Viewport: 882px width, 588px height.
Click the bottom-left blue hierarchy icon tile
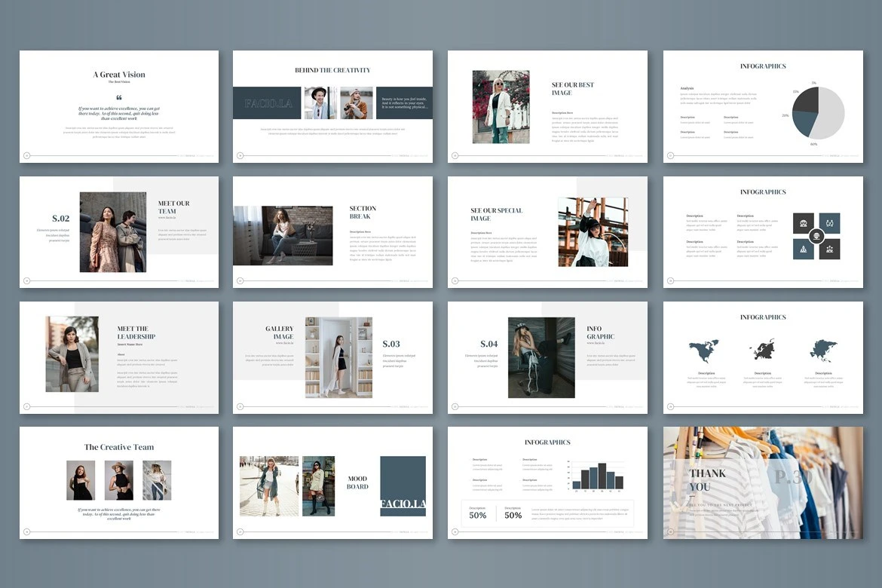coord(804,250)
